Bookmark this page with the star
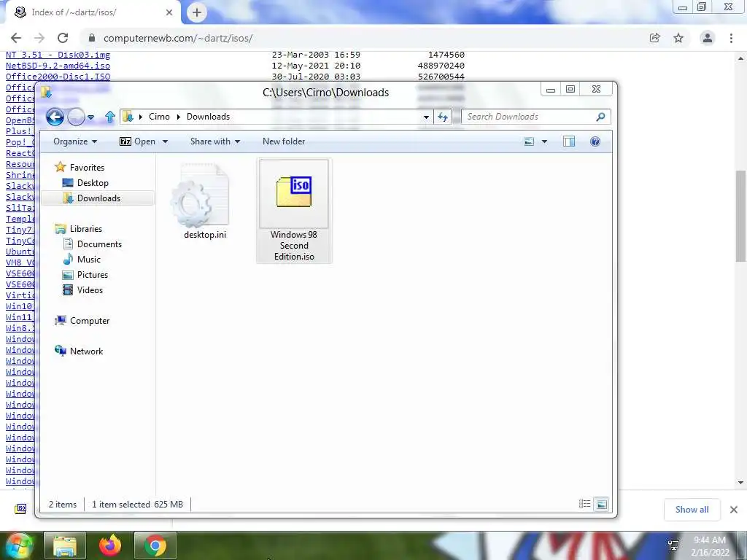This screenshot has height=560, width=747. pyautogui.click(x=678, y=38)
